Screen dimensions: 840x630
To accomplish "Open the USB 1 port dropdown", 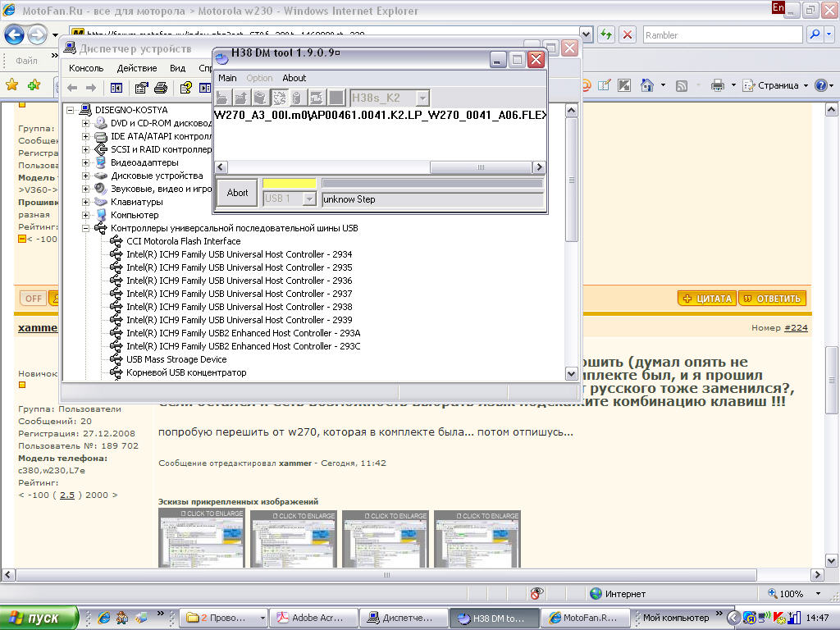I will coord(309,199).
